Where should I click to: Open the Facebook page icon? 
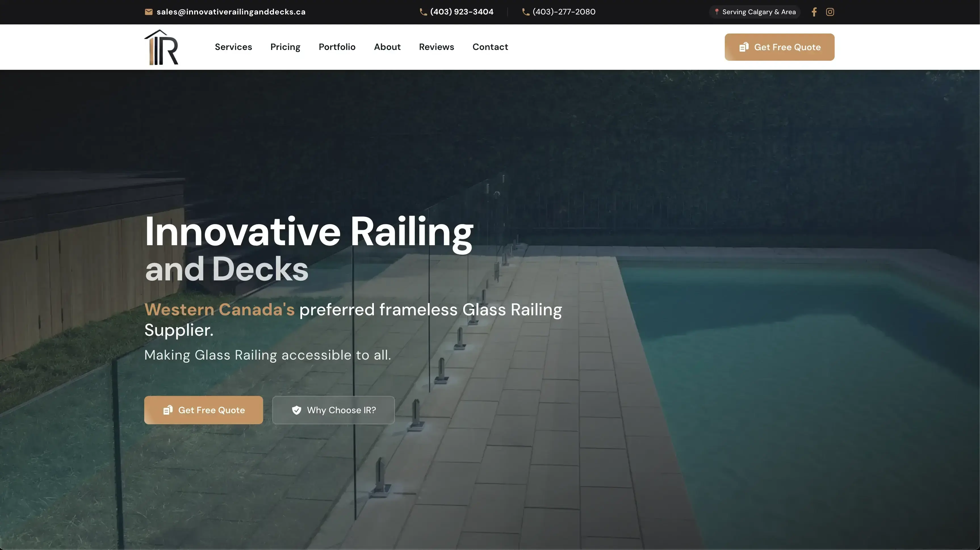[x=814, y=12]
